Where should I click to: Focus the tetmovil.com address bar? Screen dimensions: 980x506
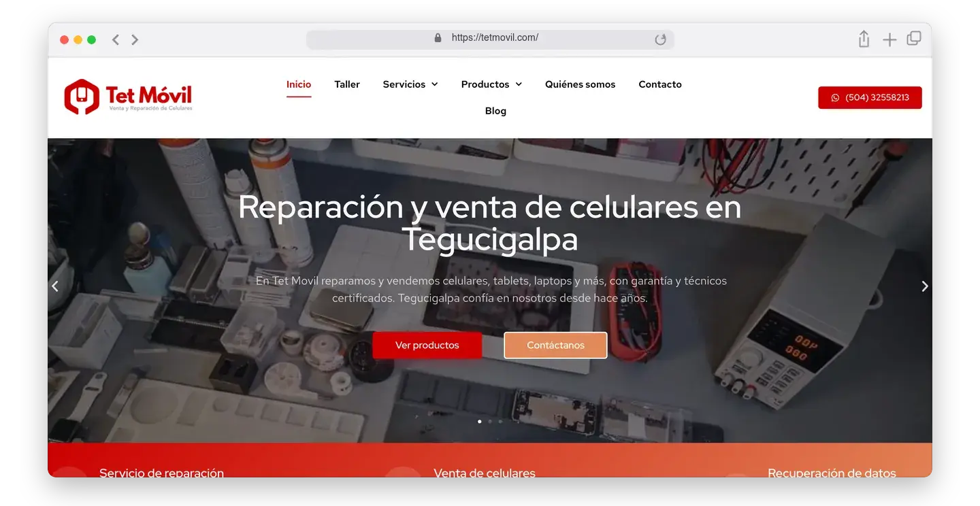pos(490,39)
